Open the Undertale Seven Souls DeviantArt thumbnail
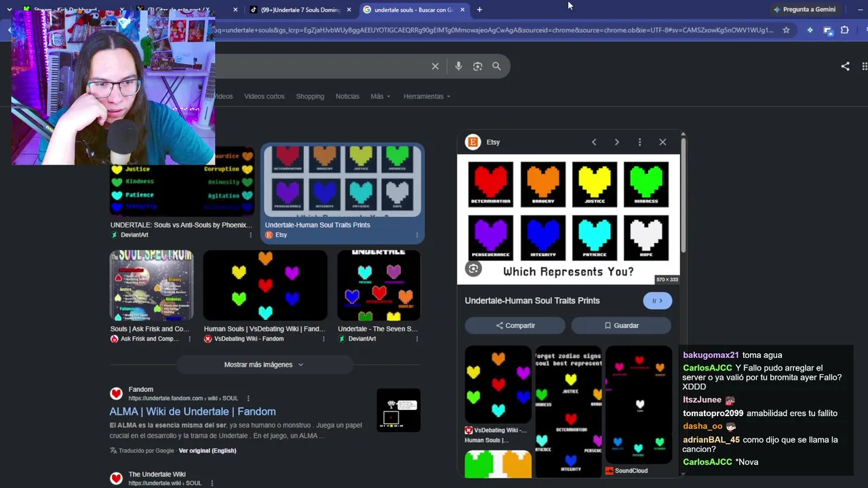Viewport: 868px width, 488px height. click(379, 285)
